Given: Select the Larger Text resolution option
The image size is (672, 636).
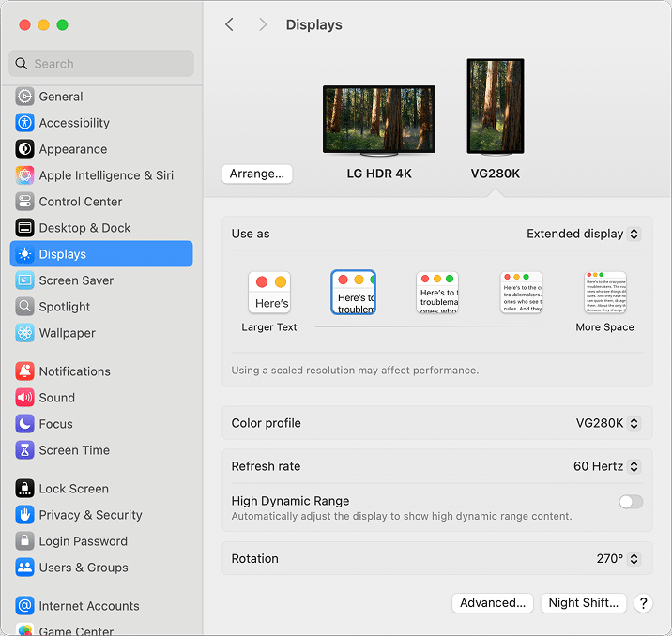Looking at the screenshot, I should click(x=269, y=293).
